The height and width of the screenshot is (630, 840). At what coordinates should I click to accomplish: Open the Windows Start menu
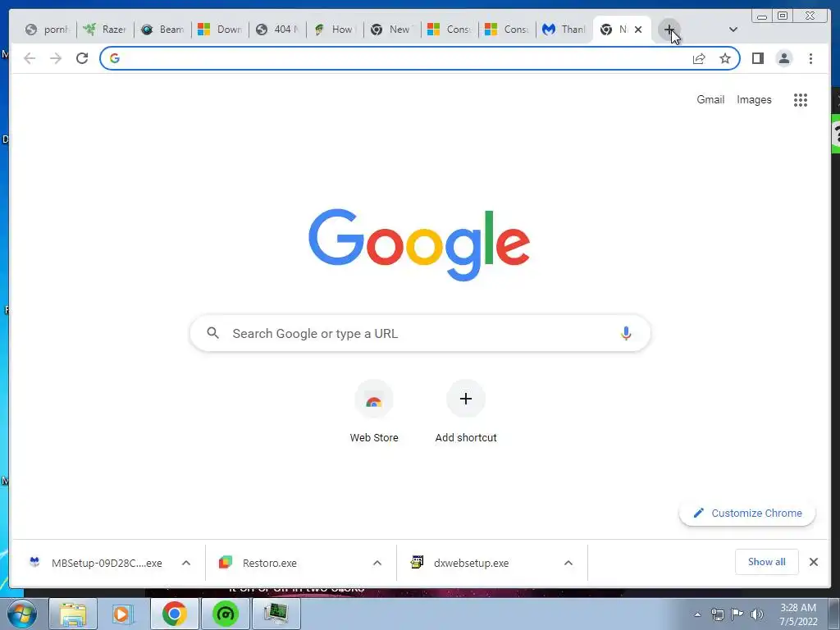tap(22, 614)
